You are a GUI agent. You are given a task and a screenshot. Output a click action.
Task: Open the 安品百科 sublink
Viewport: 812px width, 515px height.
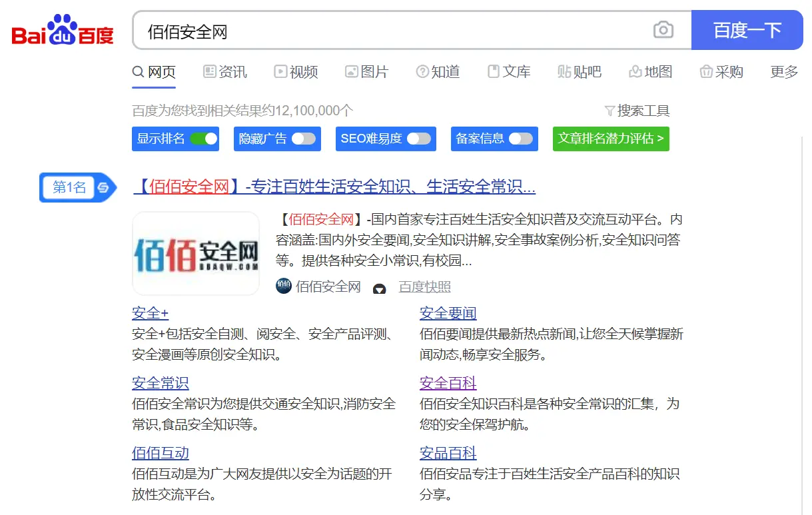(448, 453)
